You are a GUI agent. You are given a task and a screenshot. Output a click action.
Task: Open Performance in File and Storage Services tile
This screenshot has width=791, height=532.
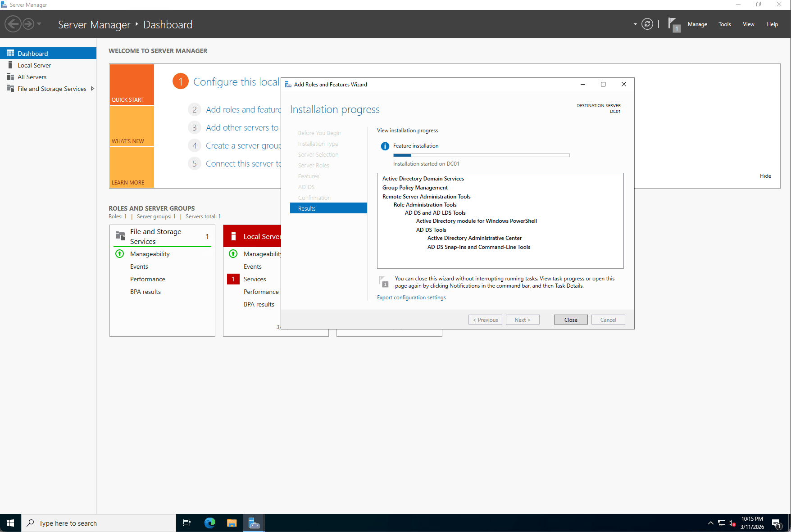pos(148,279)
